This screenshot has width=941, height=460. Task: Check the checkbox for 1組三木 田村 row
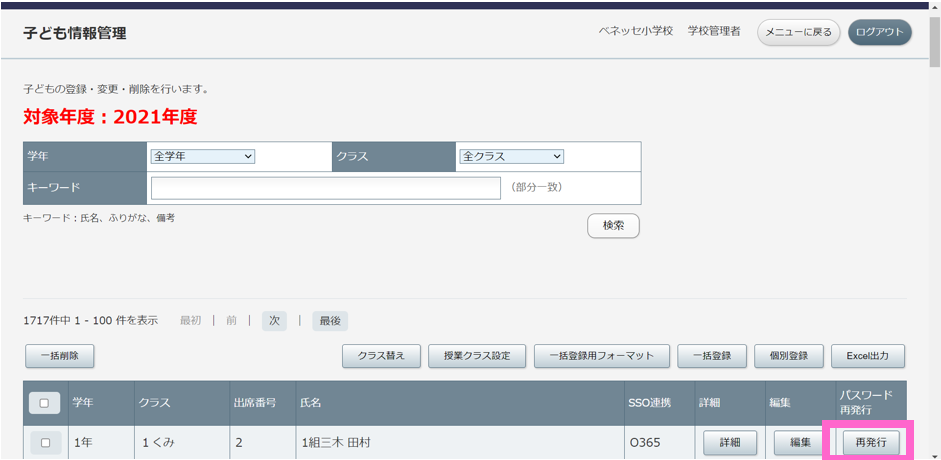point(44,443)
